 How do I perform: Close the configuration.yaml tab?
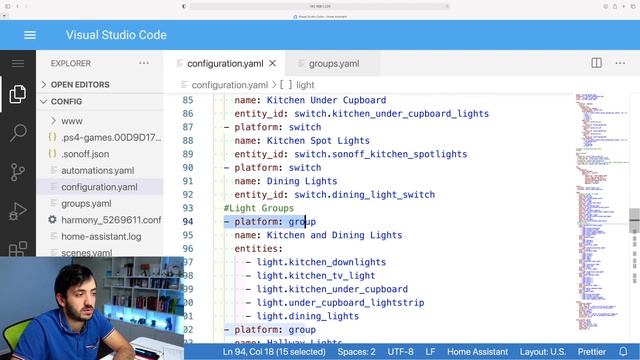click(273, 63)
